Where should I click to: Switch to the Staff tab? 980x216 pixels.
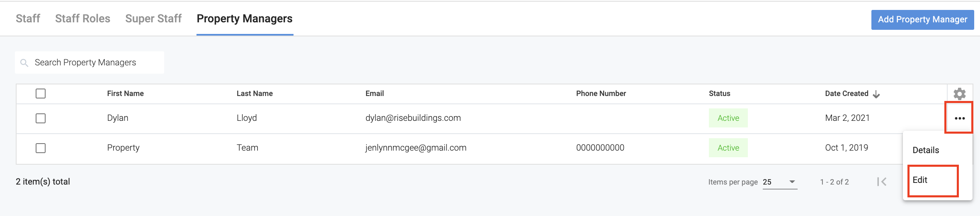pyautogui.click(x=28, y=19)
